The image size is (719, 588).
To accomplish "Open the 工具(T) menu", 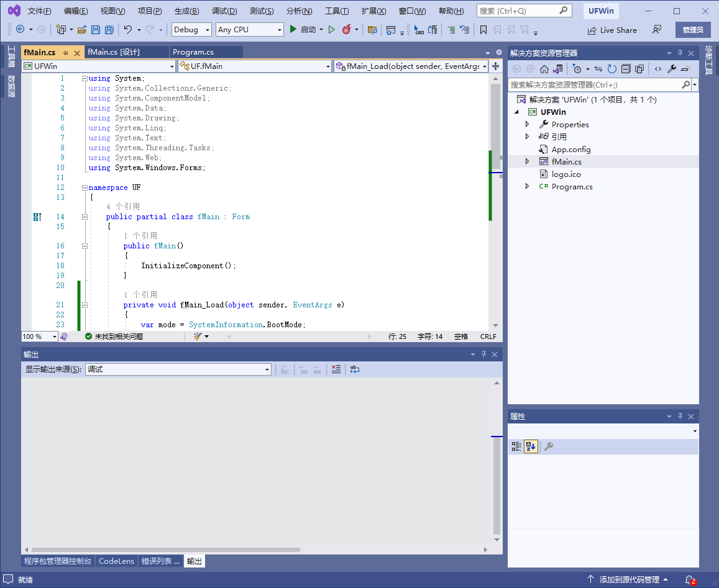I will tap(337, 11).
